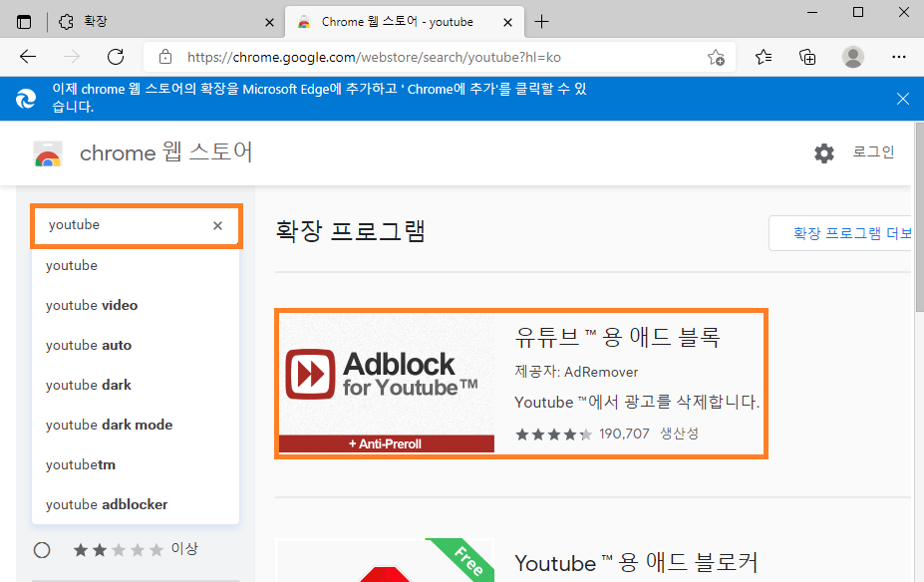The width and height of the screenshot is (924, 582).
Task: Choose suggestion 'youtubetm'
Action: point(136,464)
